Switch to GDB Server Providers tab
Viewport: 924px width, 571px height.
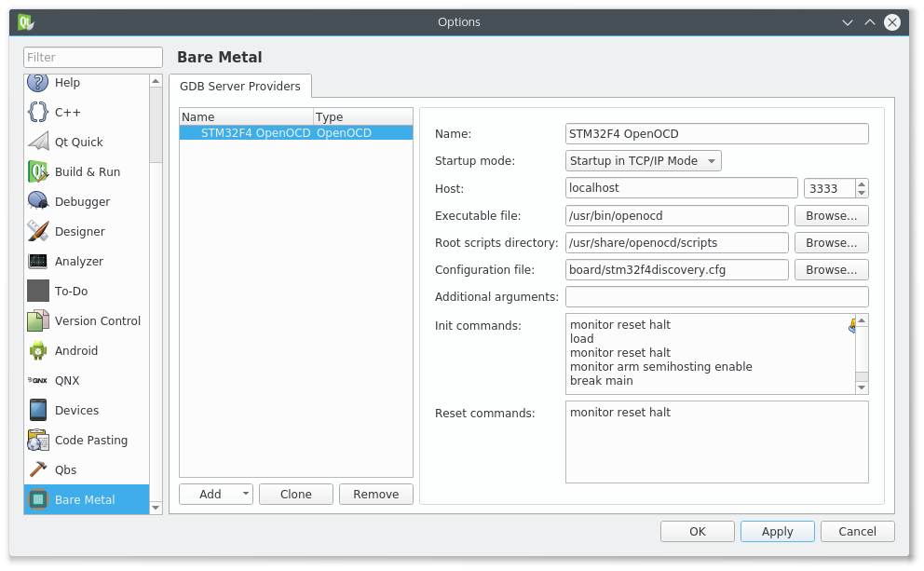point(239,86)
